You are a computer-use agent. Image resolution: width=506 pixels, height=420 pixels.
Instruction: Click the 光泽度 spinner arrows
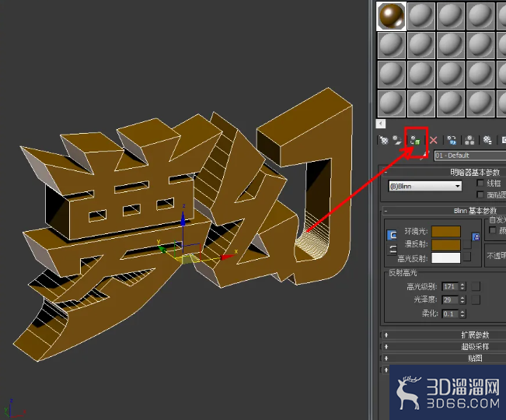[x=462, y=300]
